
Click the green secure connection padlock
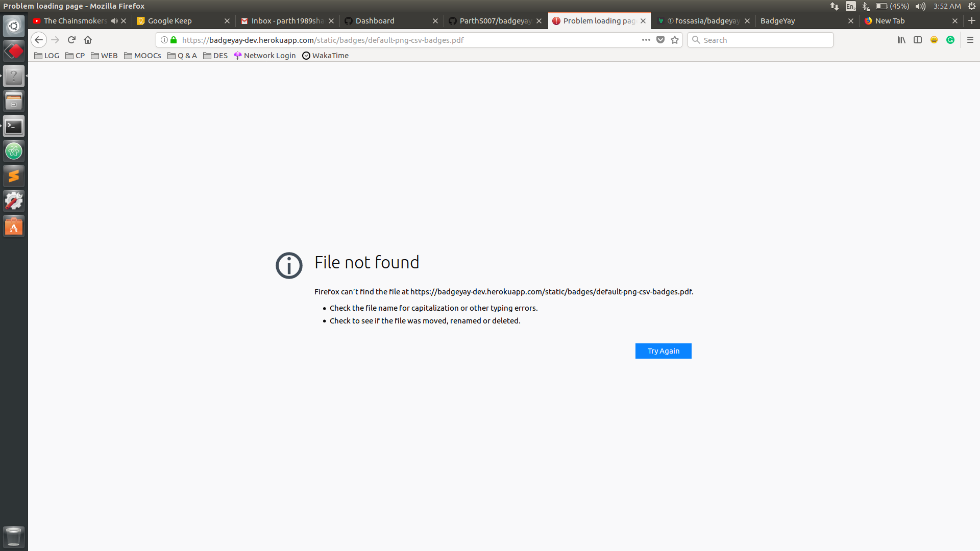click(x=174, y=40)
